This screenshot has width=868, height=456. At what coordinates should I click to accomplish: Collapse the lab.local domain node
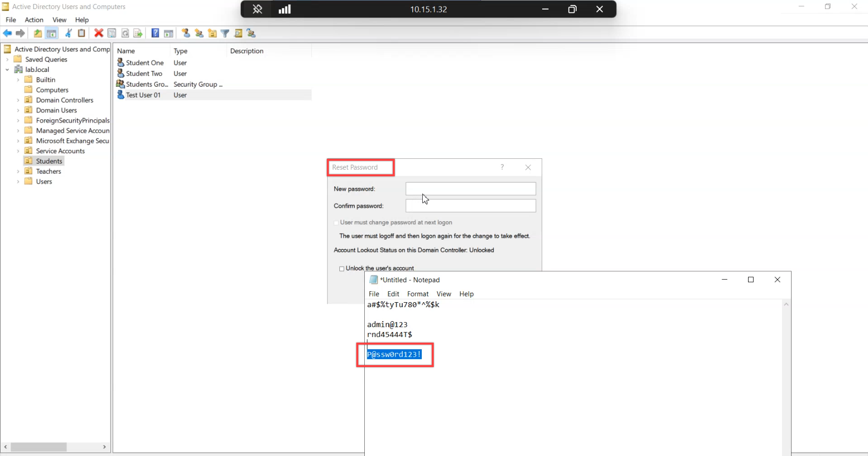[x=7, y=69]
